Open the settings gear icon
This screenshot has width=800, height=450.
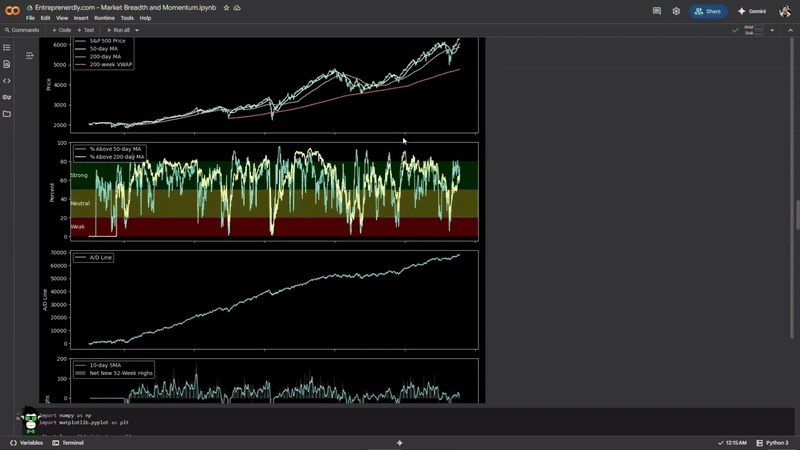(x=676, y=11)
